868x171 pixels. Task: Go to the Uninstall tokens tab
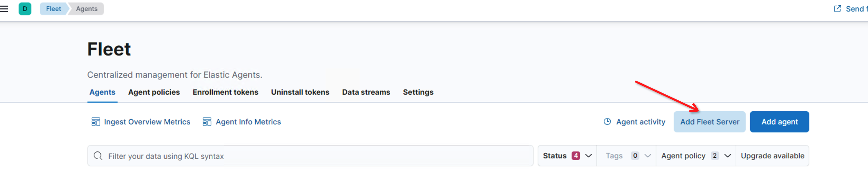[300, 92]
